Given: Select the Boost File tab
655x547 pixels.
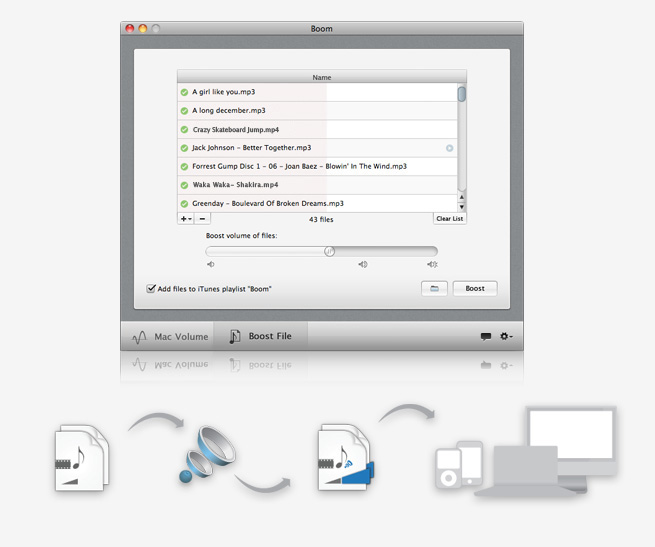Looking at the screenshot, I should click(x=261, y=336).
